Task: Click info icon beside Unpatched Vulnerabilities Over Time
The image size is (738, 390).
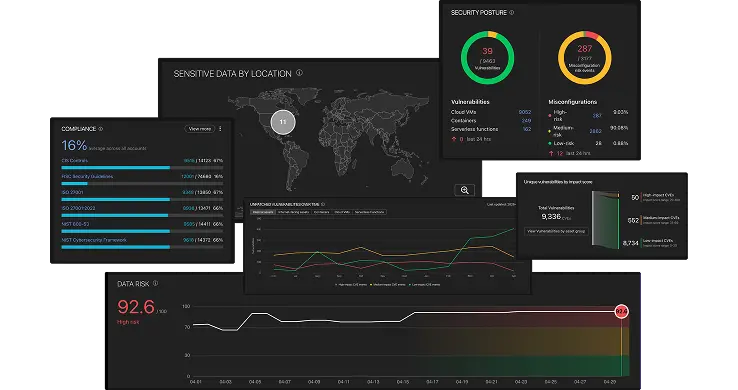Action: 323,204
